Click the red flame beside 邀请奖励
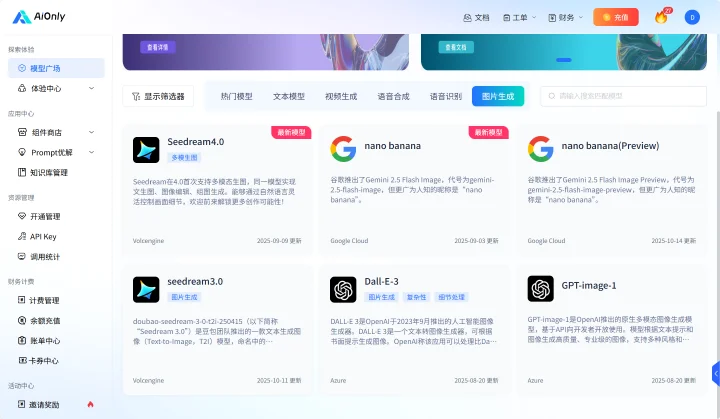The image size is (720, 419). pyautogui.click(x=90, y=404)
